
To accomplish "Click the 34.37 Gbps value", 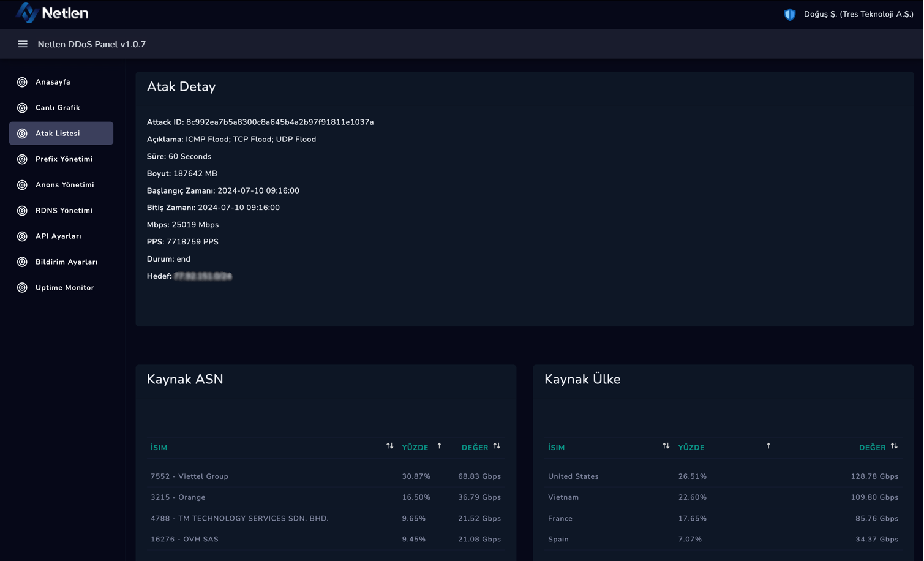I will pyautogui.click(x=877, y=540).
